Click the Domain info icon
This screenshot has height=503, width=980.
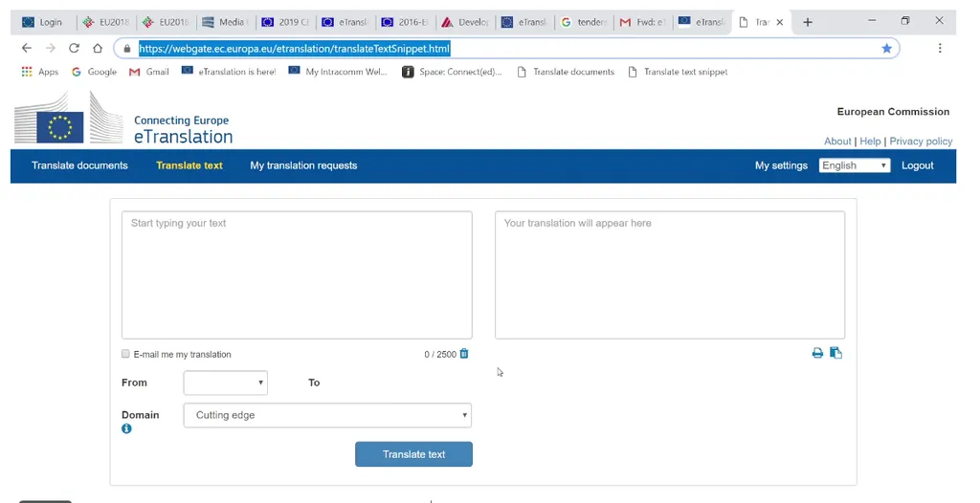click(126, 428)
